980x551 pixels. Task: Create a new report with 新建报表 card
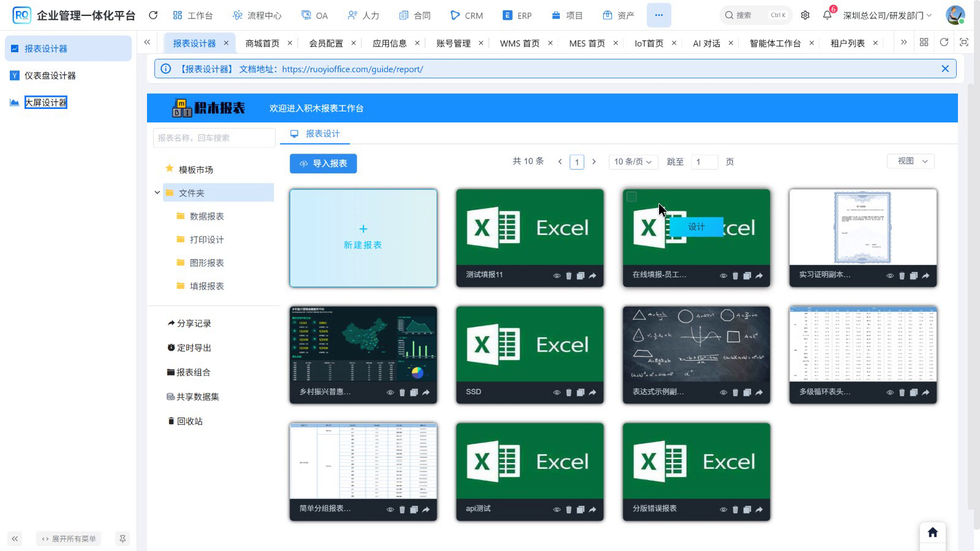(x=363, y=238)
